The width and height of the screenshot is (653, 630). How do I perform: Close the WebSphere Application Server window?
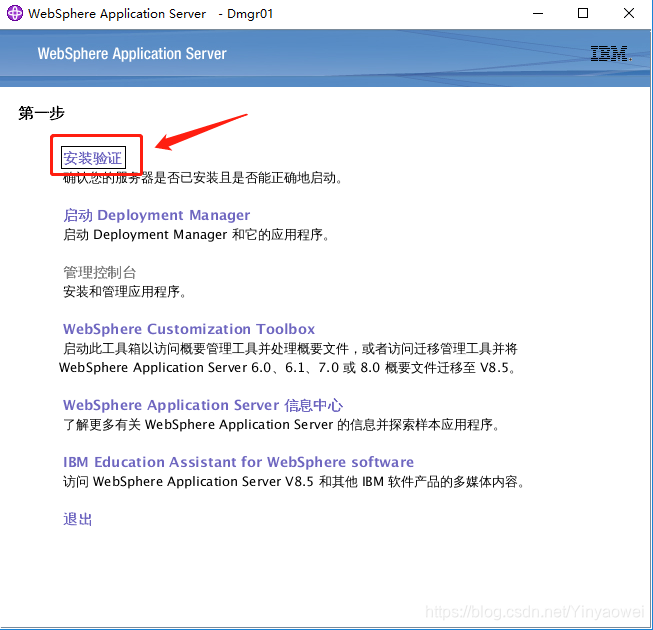629,13
